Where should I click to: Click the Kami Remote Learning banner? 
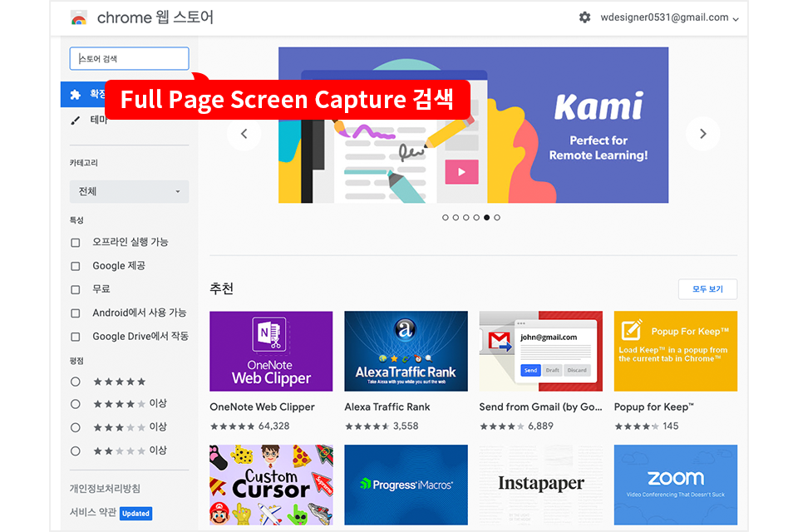(473, 126)
